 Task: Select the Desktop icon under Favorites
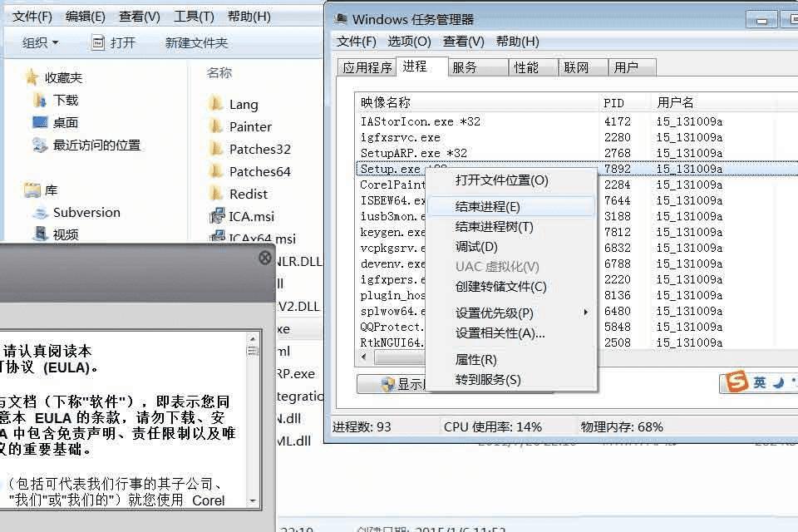[40, 122]
